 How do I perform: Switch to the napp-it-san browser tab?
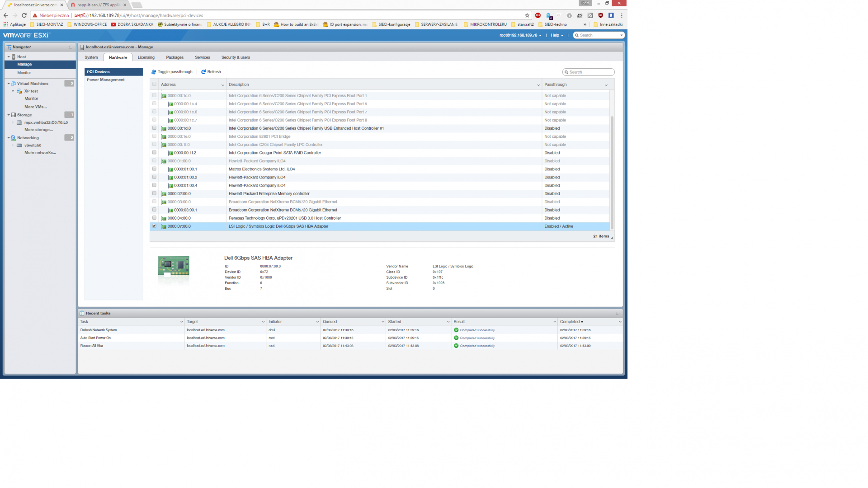(x=98, y=5)
